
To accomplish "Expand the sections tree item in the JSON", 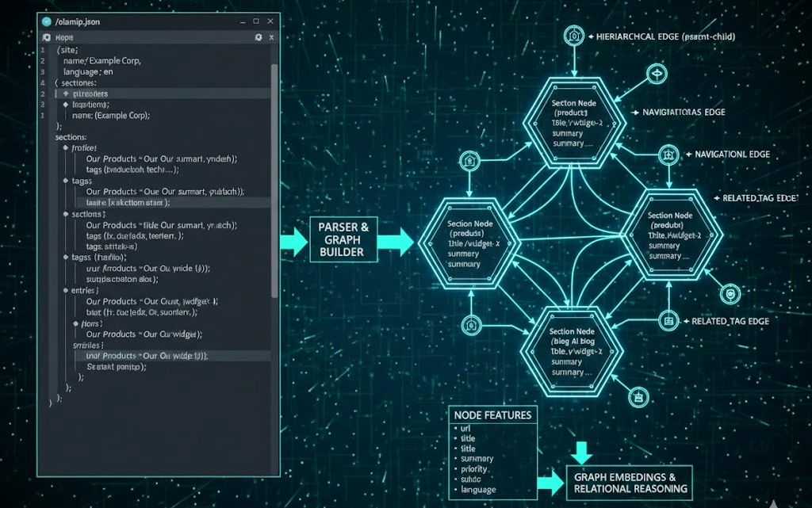I will pyautogui.click(x=71, y=136).
